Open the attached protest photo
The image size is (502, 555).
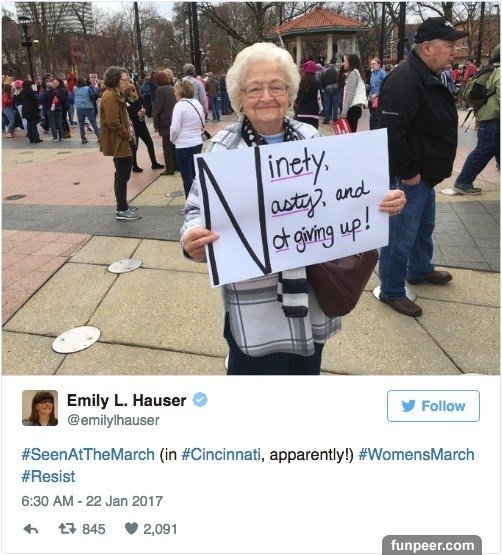coord(251,188)
